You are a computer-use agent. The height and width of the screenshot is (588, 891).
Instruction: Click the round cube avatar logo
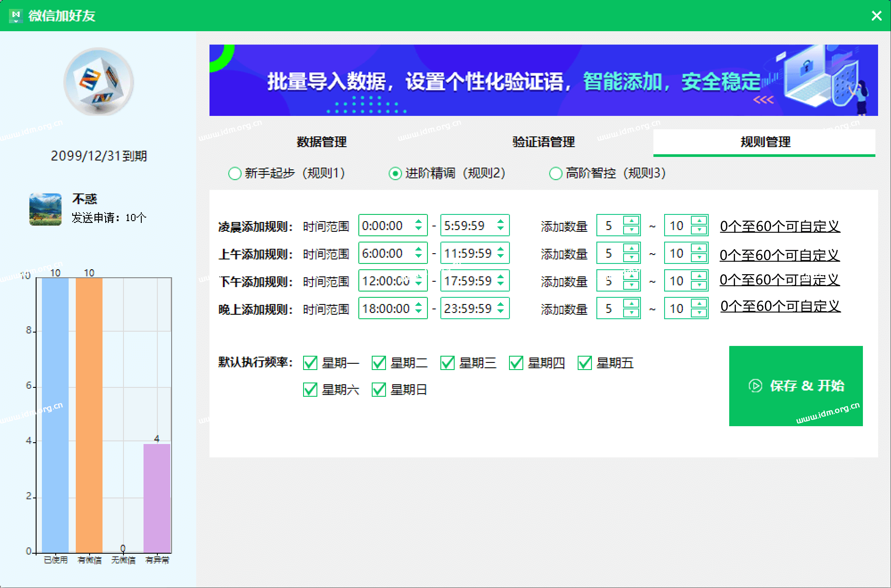99,82
